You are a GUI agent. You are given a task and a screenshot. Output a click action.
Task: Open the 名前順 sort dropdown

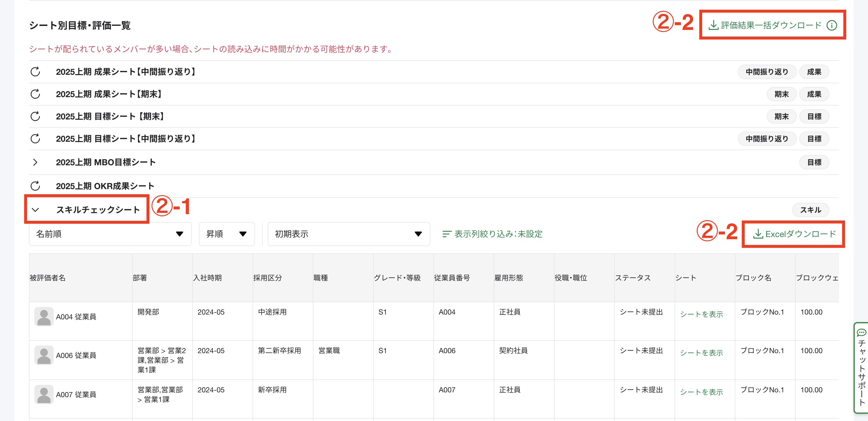[x=110, y=234]
